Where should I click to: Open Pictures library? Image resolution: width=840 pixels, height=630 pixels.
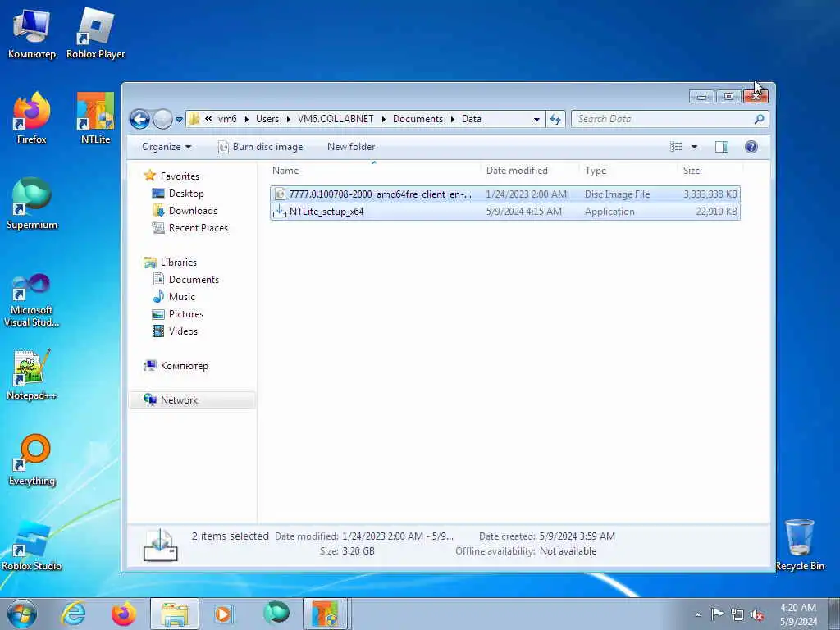[186, 314]
